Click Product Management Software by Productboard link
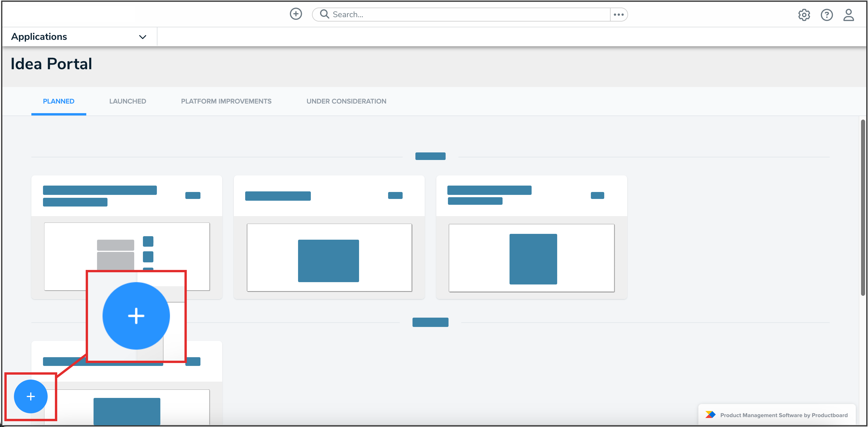 (783, 415)
